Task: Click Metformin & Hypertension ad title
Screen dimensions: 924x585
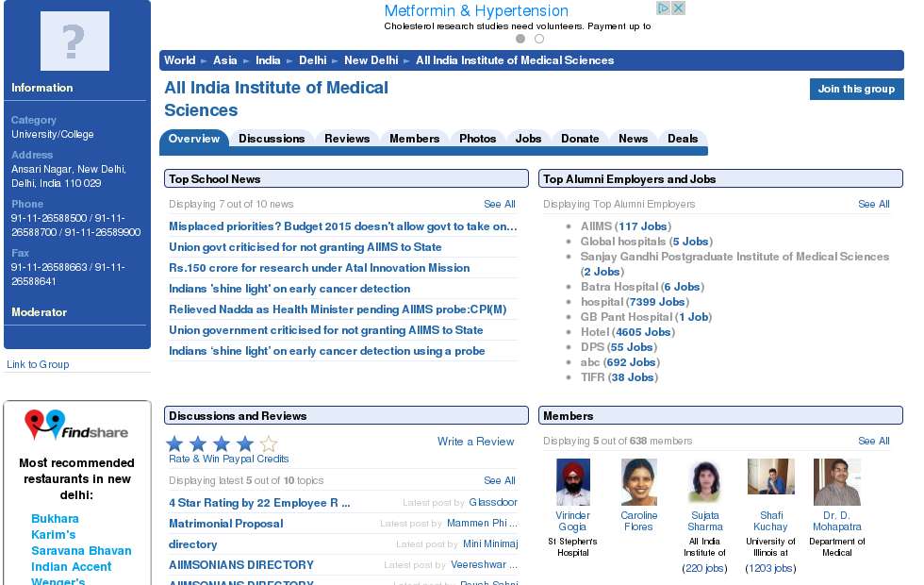Action: tap(476, 10)
